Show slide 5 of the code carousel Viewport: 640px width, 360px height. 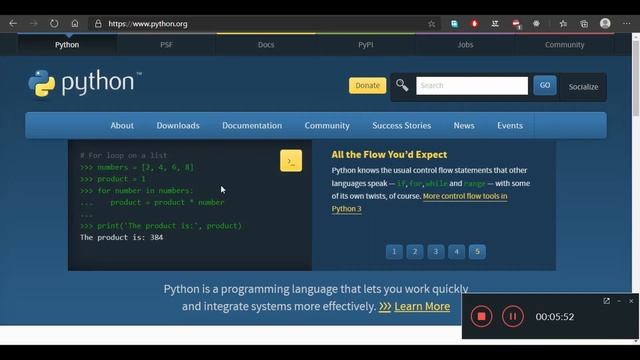tap(477, 252)
